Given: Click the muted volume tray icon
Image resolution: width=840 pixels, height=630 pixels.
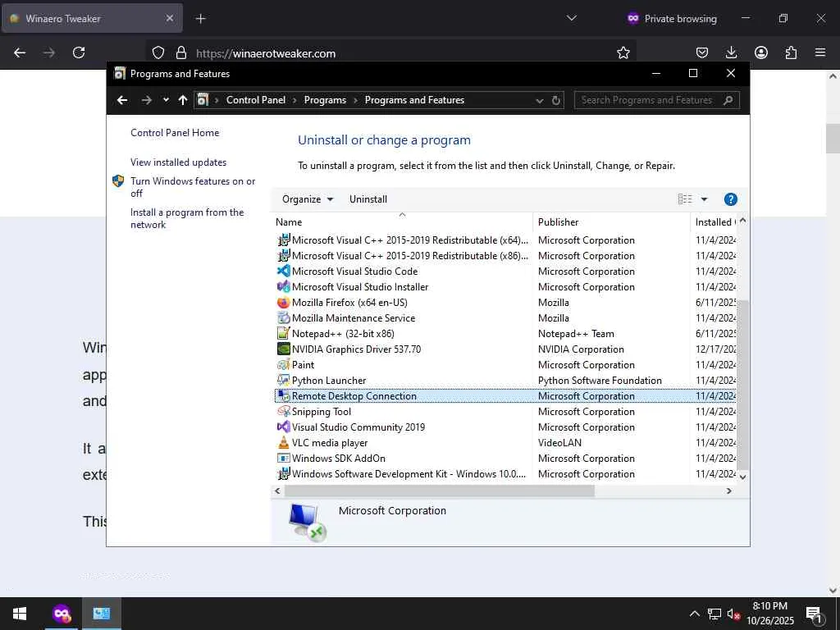Looking at the screenshot, I should (733, 614).
